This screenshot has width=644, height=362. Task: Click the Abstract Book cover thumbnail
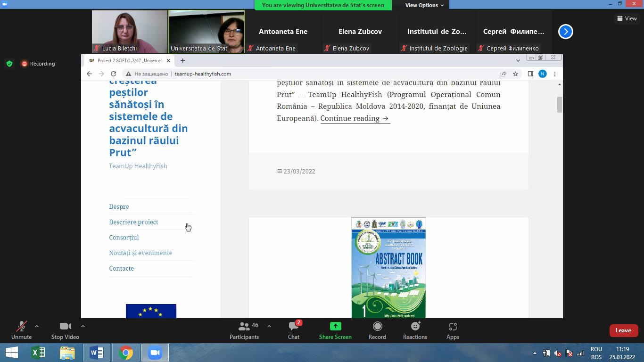point(388,268)
